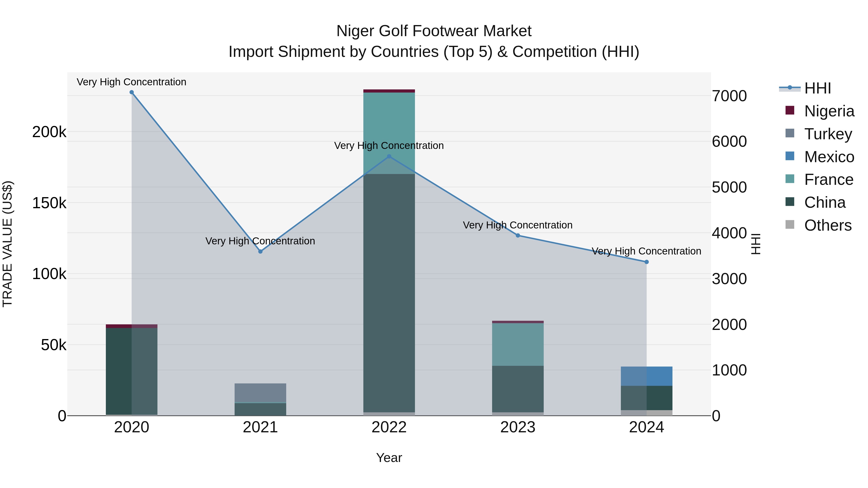Click the 4000 HHI axis tick

(730, 233)
